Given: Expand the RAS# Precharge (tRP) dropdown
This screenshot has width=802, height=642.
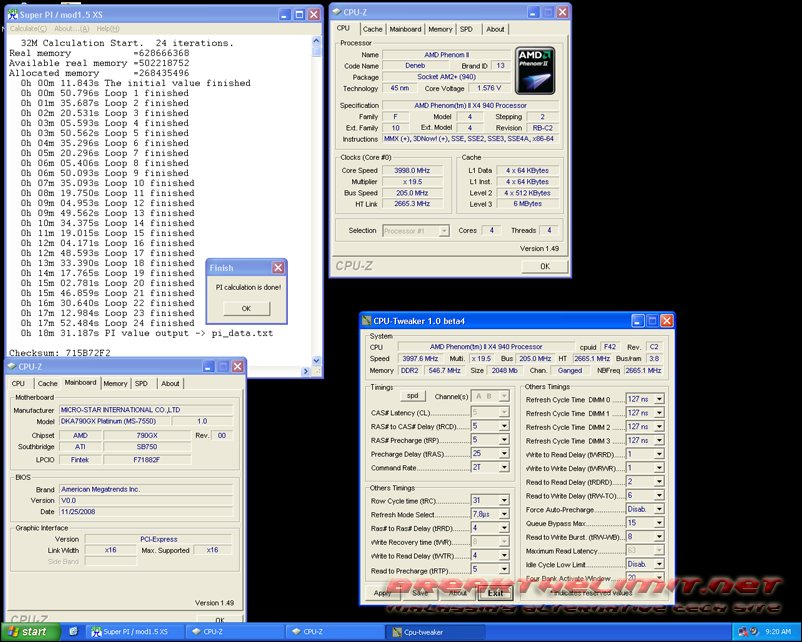Looking at the screenshot, I should [x=504, y=439].
